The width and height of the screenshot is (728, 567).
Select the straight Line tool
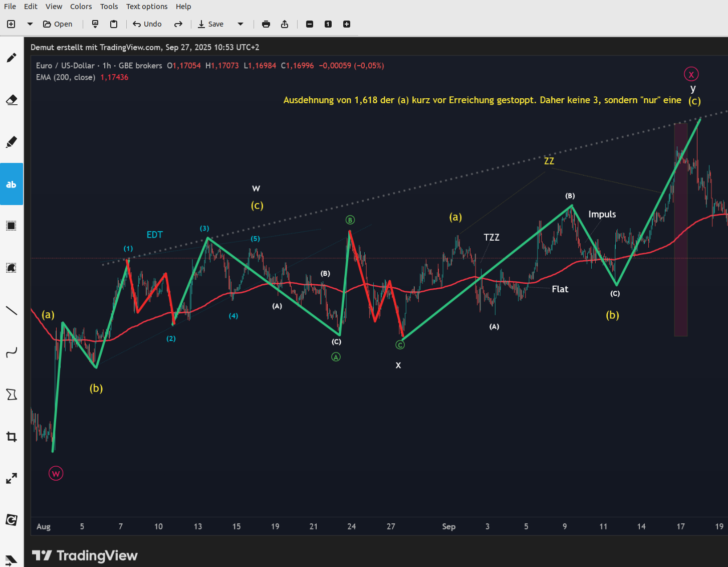12,310
